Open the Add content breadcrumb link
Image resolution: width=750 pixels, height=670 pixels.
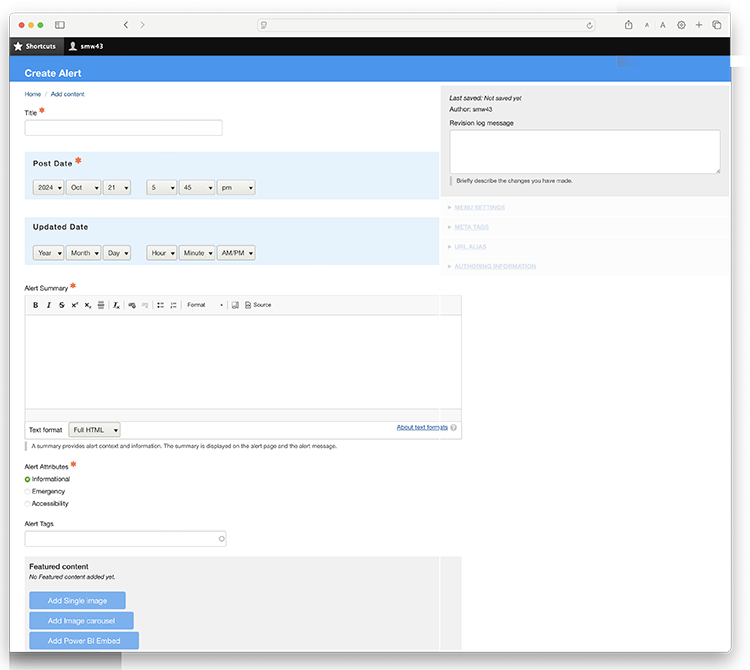tap(67, 94)
